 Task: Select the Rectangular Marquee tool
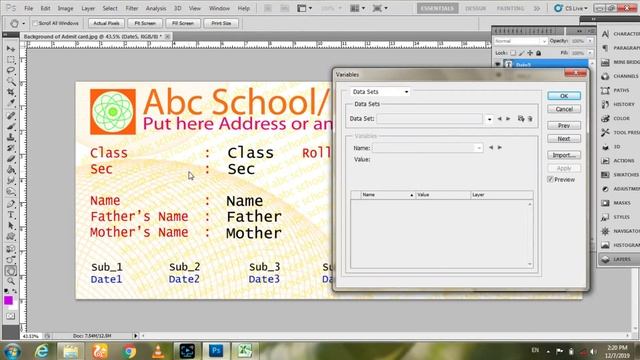(x=11, y=60)
